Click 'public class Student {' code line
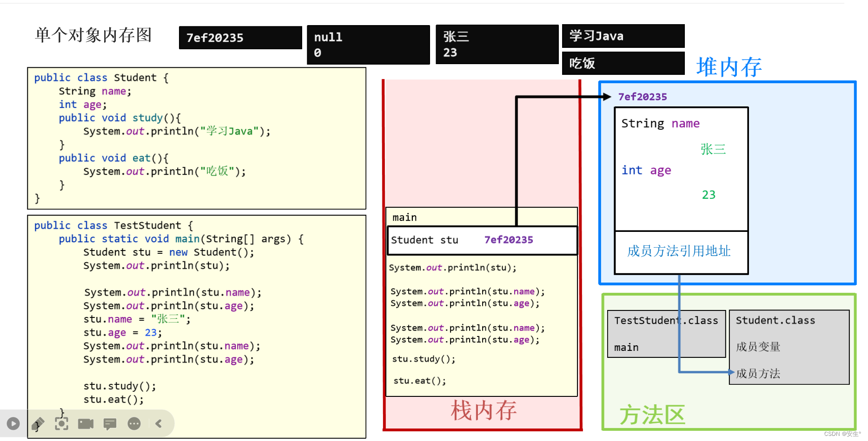 101,78
